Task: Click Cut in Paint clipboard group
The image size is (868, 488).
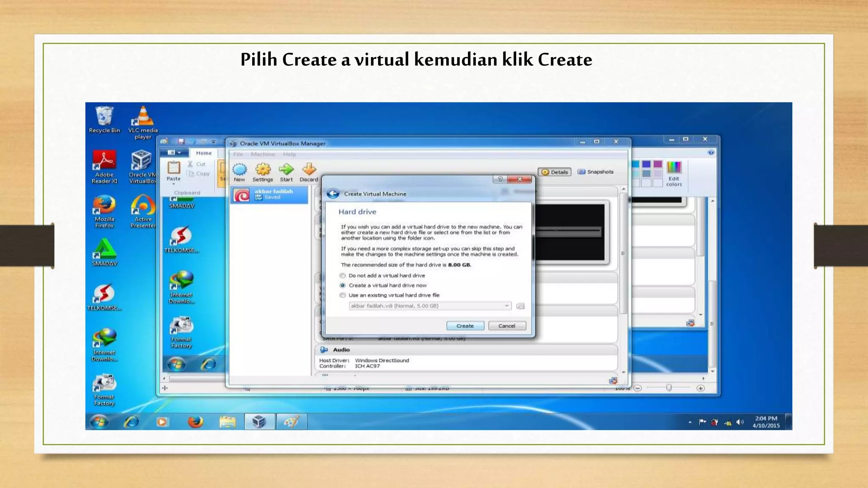Action: [x=197, y=164]
